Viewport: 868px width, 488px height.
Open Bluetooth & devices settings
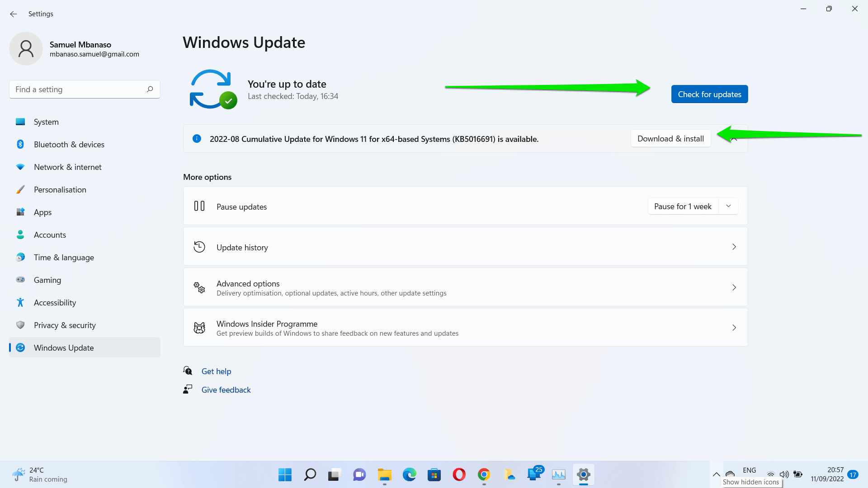pyautogui.click(x=69, y=144)
